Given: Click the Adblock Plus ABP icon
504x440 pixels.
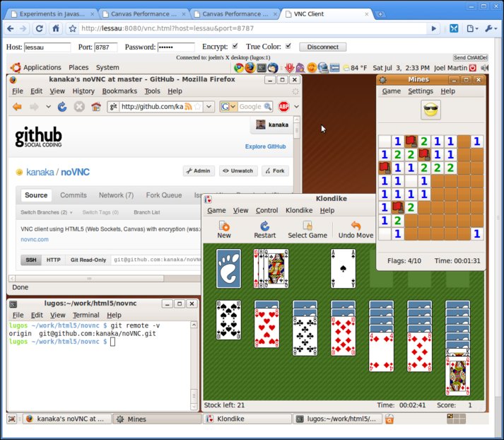Looking at the screenshot, I should tap(283, 106).
